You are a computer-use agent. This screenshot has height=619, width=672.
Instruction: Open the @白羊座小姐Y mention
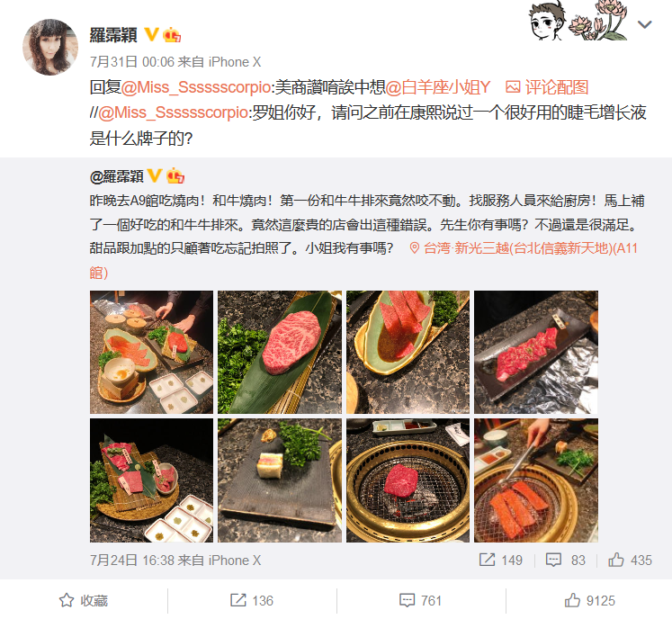[x=437, y=87]
